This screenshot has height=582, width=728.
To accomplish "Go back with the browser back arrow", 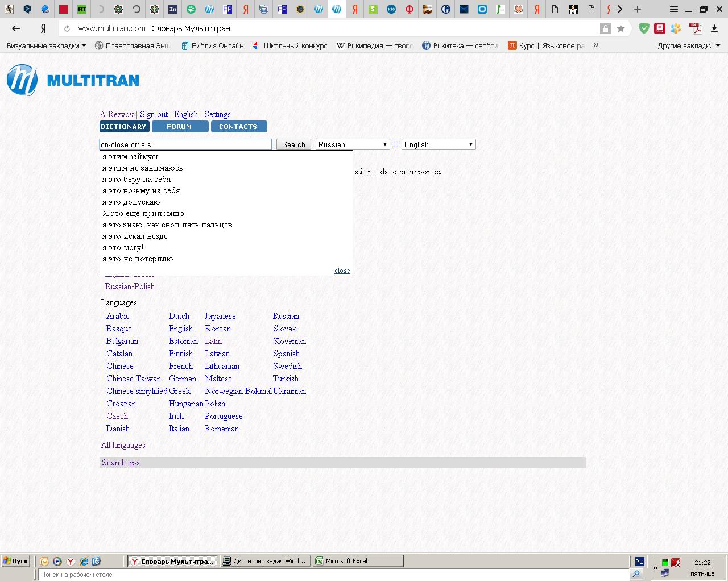I will [x=16, y=28].
